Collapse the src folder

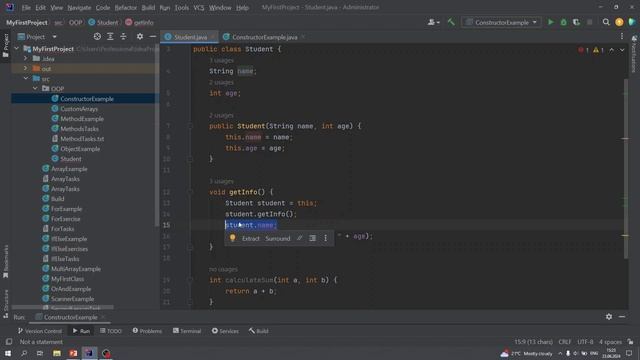pos(26,78)
